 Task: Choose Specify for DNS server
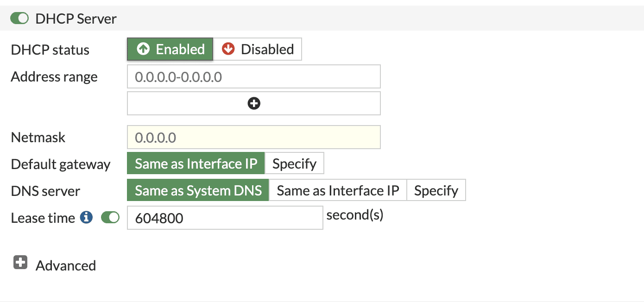pyautogui.click(x=436, y=191)
